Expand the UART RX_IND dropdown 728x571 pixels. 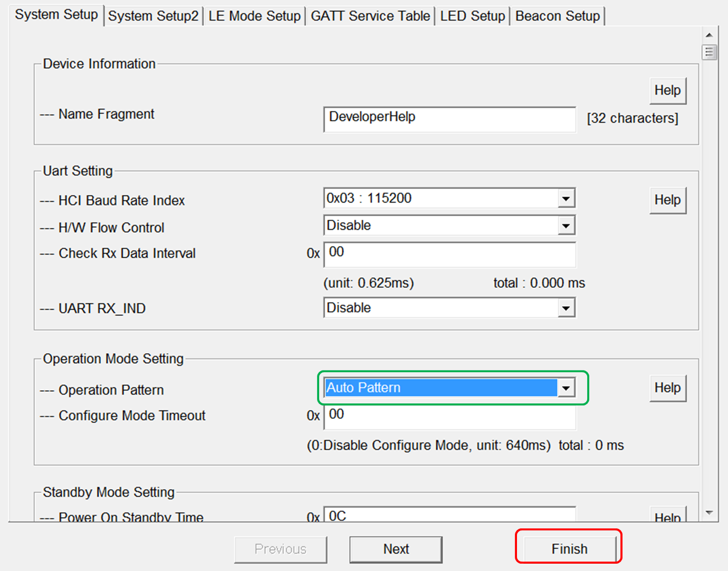tap(566, 308)
